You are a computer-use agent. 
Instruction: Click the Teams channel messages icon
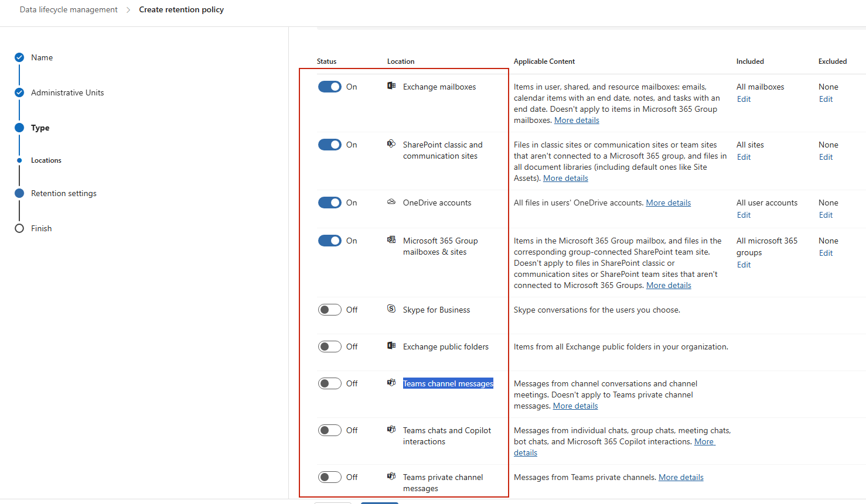click(391, 383)
